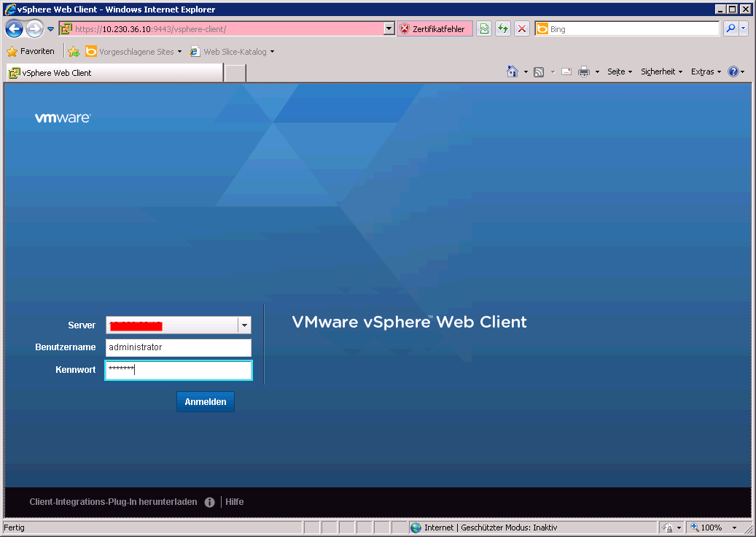Open the Sicherheit menu
756x537 pixels.
661,72
